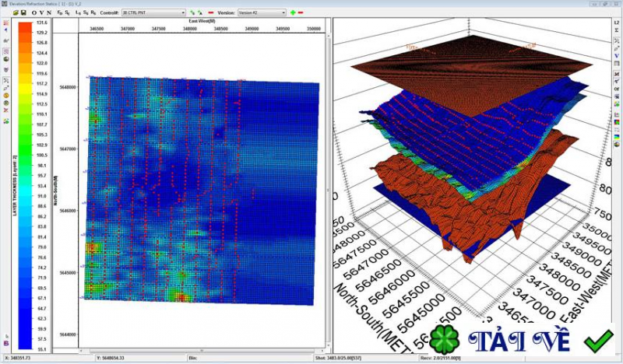
Task: Click the red minus beside Control# dropdown
Action: coord(210,13)
